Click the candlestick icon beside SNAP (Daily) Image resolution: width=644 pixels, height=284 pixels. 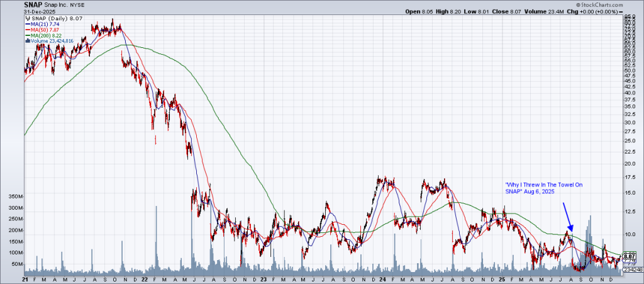(27, 19)
